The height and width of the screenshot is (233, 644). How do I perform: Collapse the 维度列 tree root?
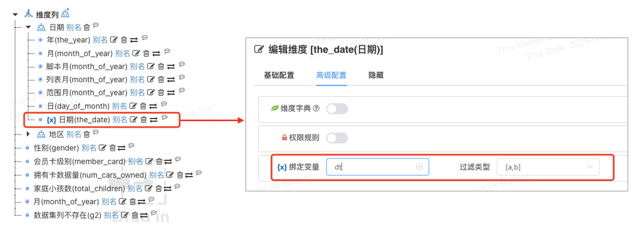(15, 14)
